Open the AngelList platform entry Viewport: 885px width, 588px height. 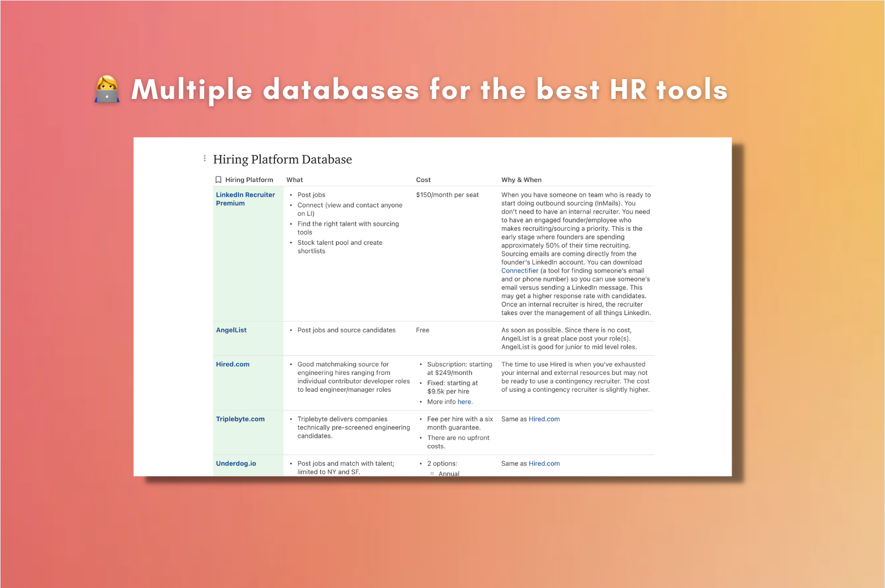click(231, 330)
